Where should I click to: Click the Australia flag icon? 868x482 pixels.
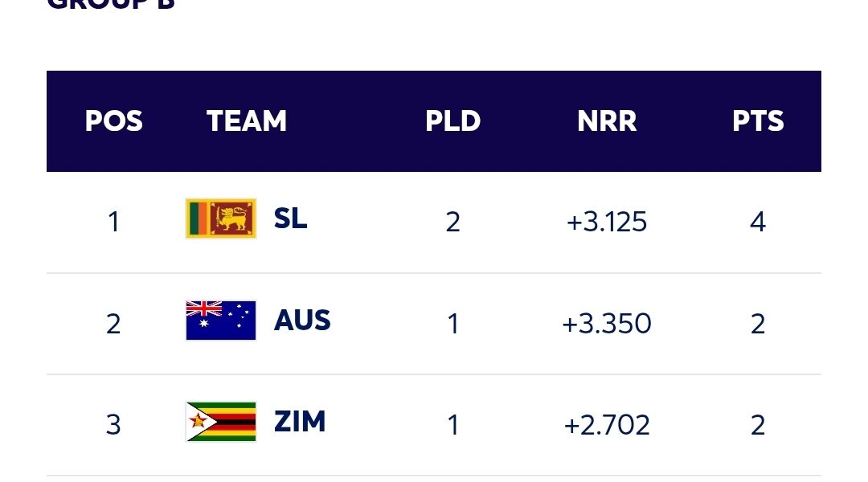click(x=221, y=321)
